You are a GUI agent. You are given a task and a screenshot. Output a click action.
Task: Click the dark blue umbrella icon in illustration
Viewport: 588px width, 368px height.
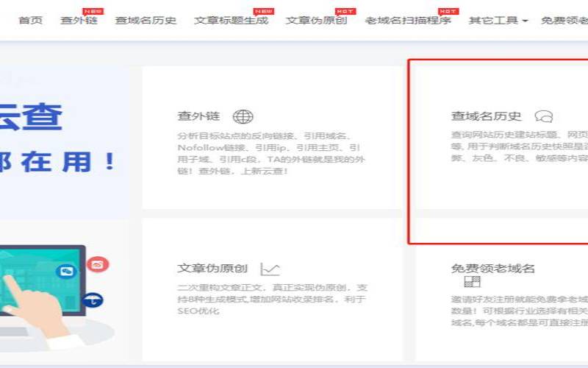pos(93,300)
